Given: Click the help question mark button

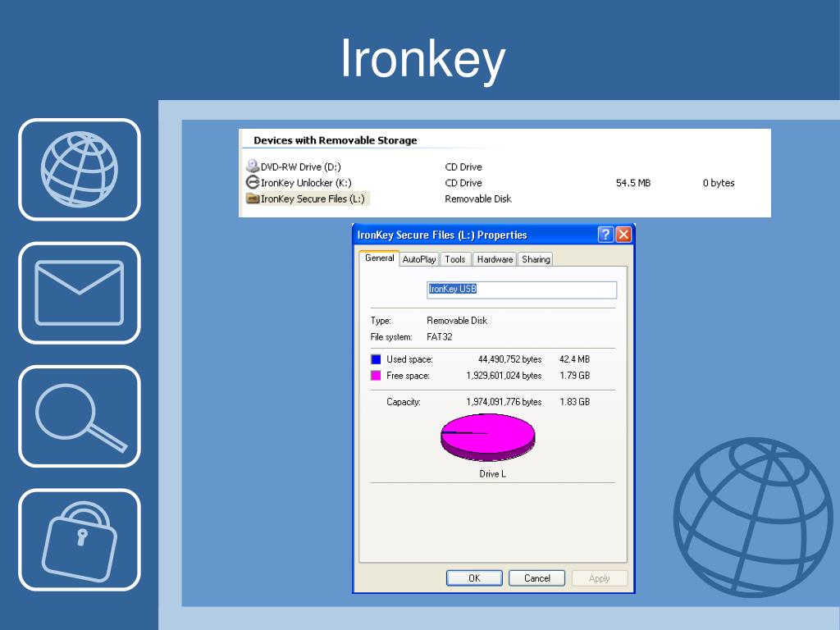Looking at the screenshot, I should 605,234.
